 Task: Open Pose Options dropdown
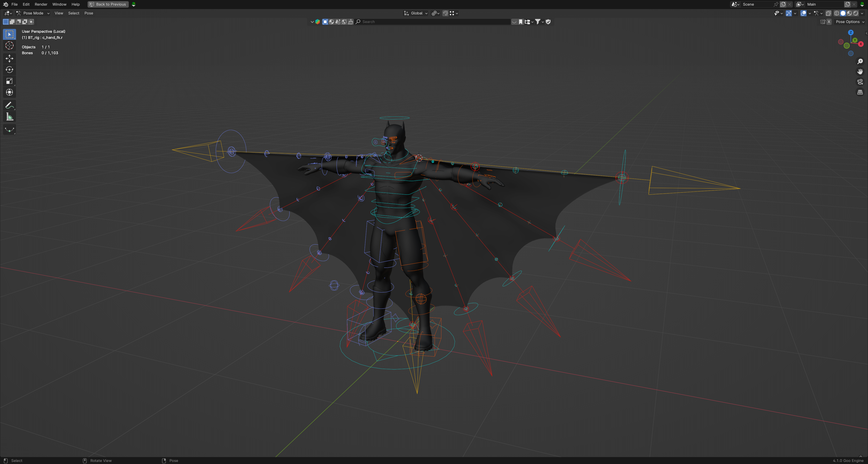[849, 22]
